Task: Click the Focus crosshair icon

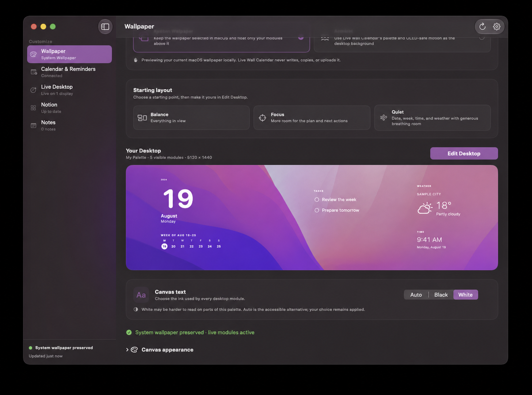Action: pos(262,118)
